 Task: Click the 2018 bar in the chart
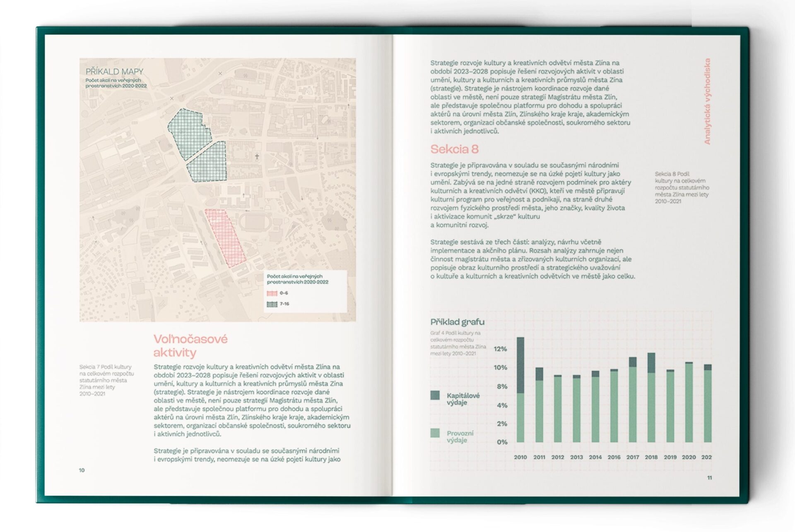click(651, 398)
